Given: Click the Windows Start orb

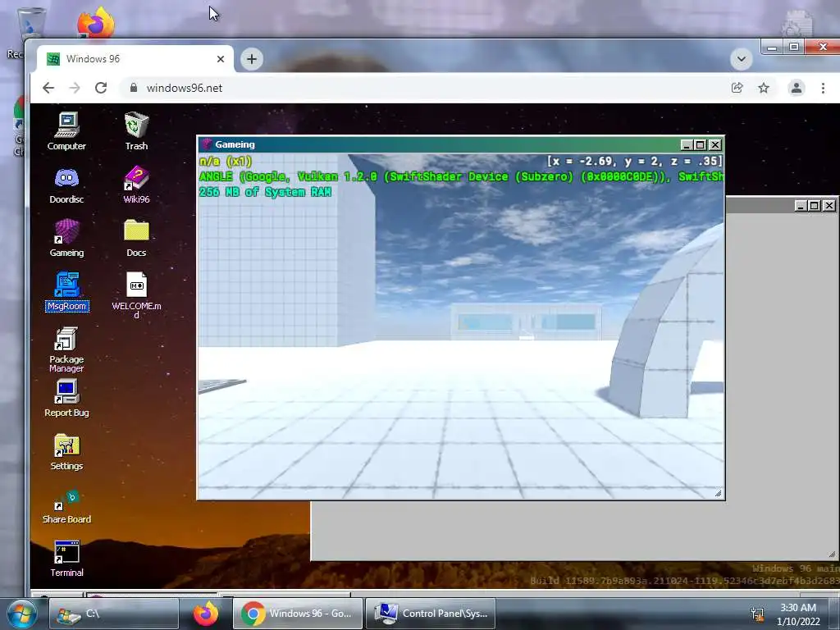Looking at the screenshot, I should pyautogui.click(x=21, y=614).
